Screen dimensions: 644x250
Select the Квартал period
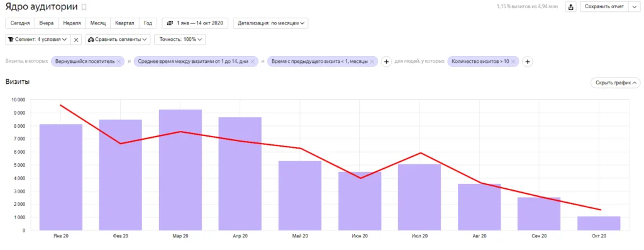tap(125, 23)
